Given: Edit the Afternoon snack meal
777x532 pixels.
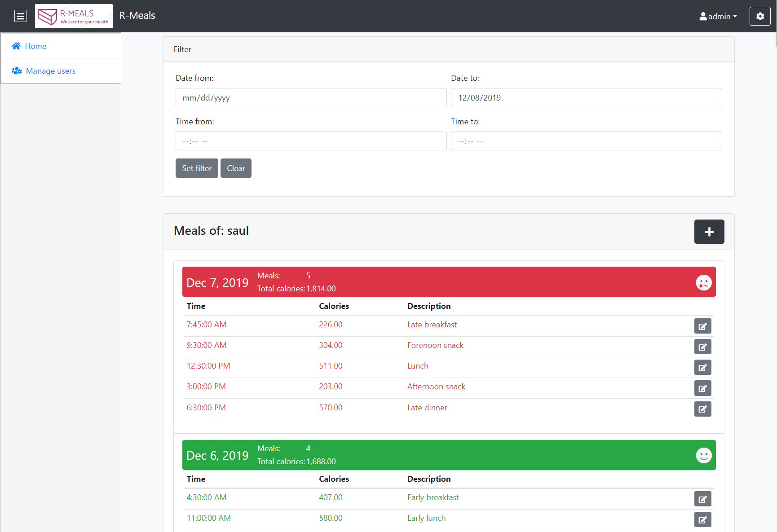Looking at the screenshot, I should 702,388.
